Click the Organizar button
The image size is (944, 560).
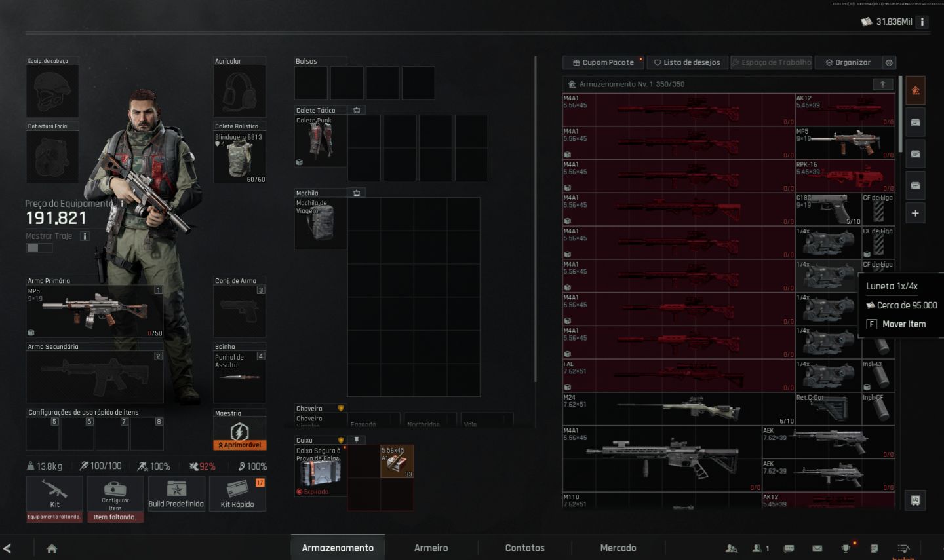[848, 62]
